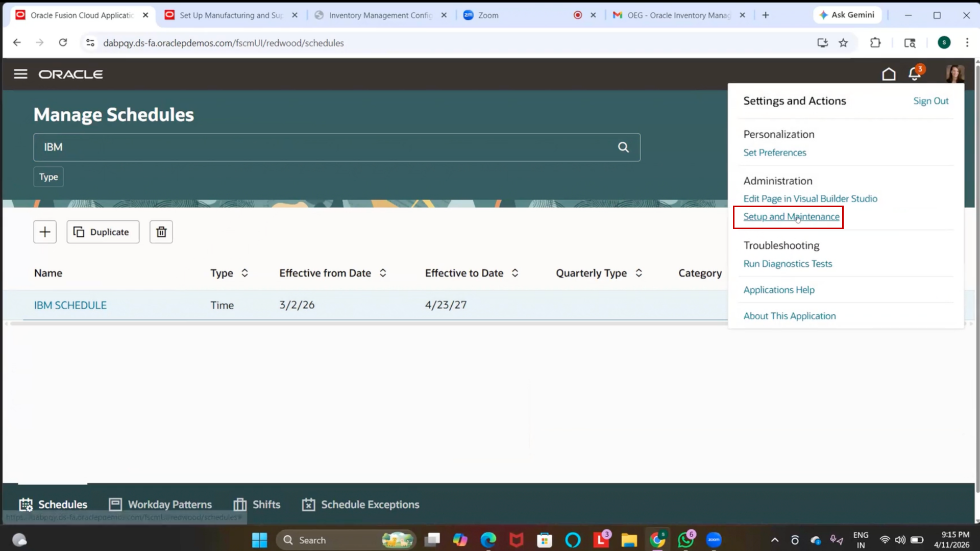This screenshot has height=551, width=980.
Task: Open Setup and Maintenance
Action: pos(791,217)
